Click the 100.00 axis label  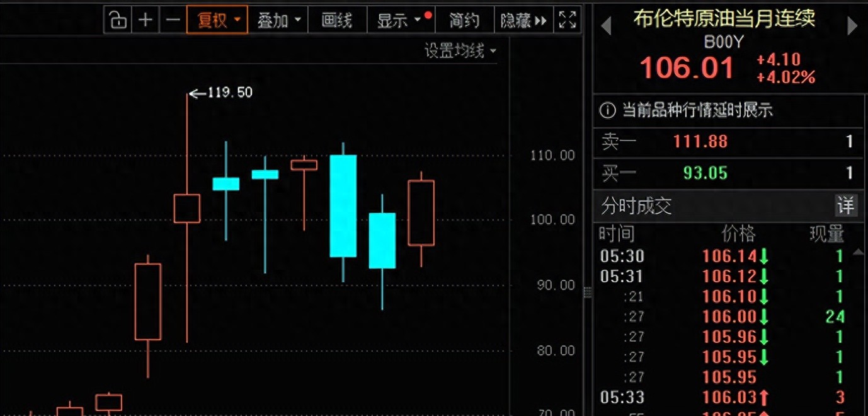[x=552, y=219]
